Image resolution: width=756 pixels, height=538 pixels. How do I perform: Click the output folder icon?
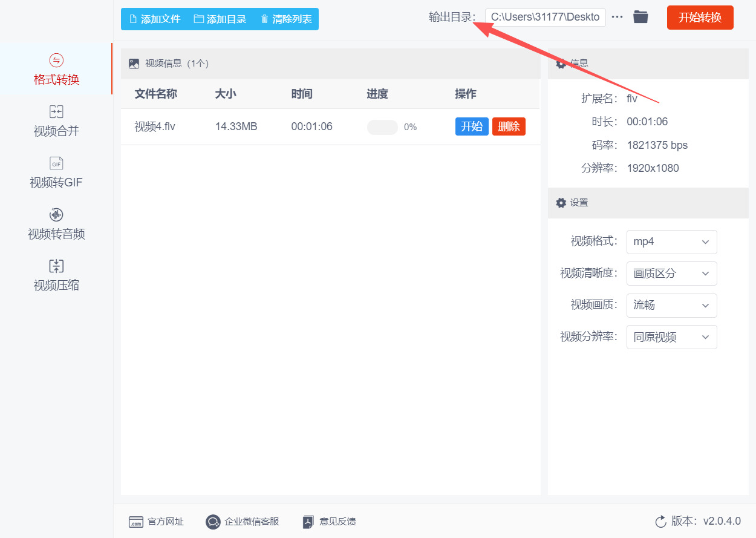(640, 17)
